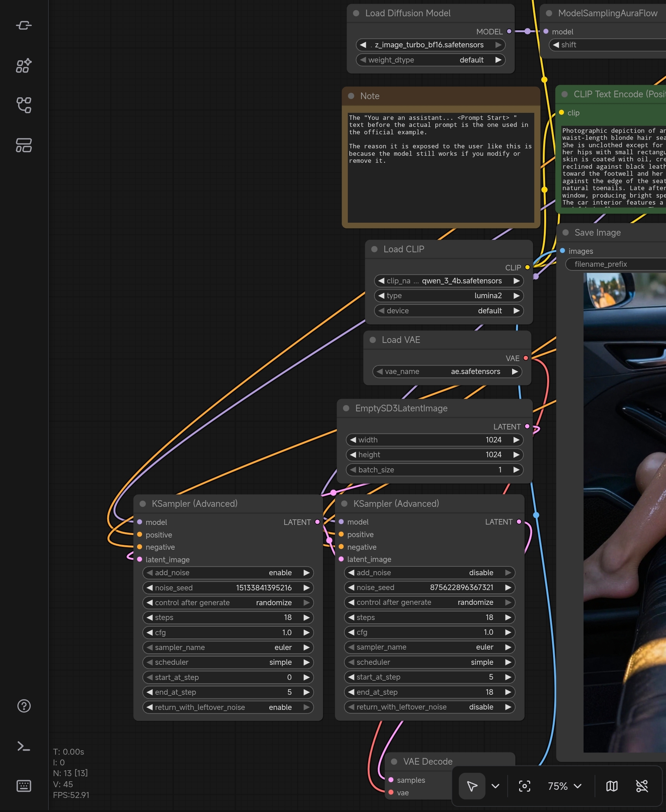Click the left arrow of the height field
This screenshot has height=812, width=666.
tap(353, 455)
